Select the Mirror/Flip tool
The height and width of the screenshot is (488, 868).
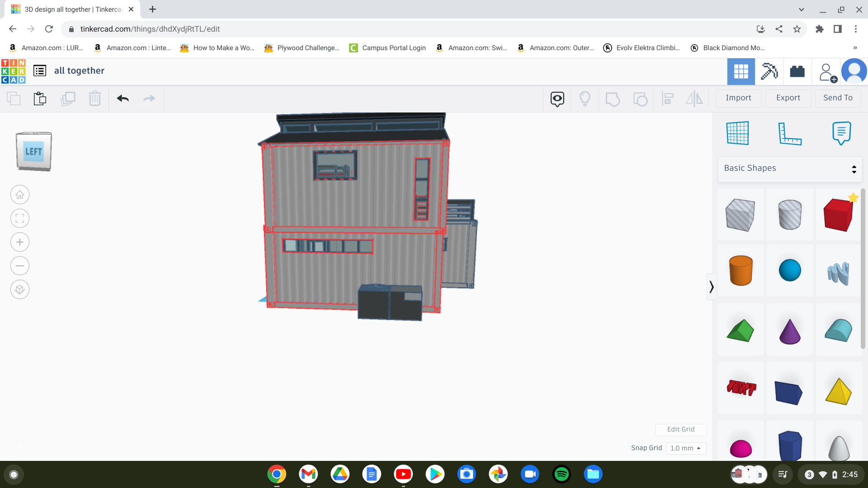click(694, 99)
